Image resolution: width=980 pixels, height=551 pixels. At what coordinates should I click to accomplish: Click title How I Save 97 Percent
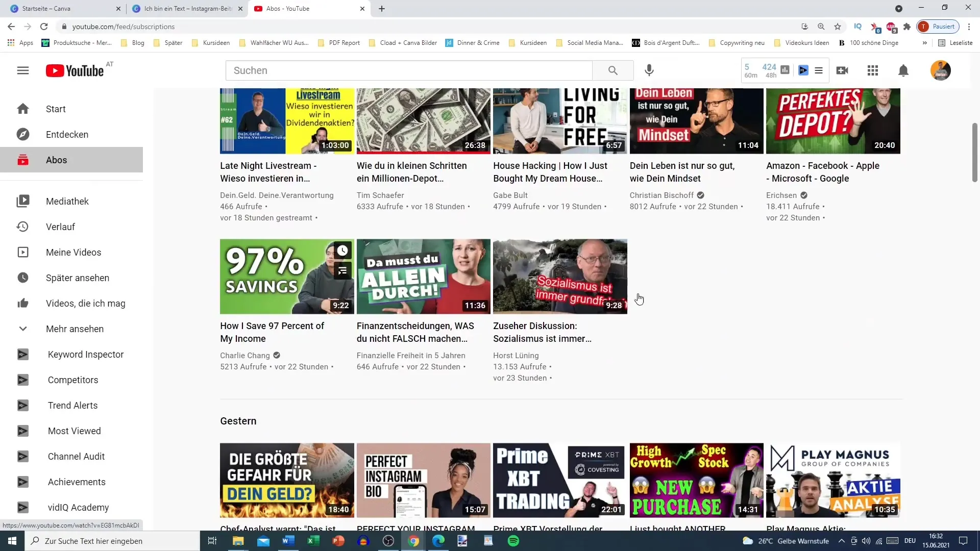click(x=272, y=332)
